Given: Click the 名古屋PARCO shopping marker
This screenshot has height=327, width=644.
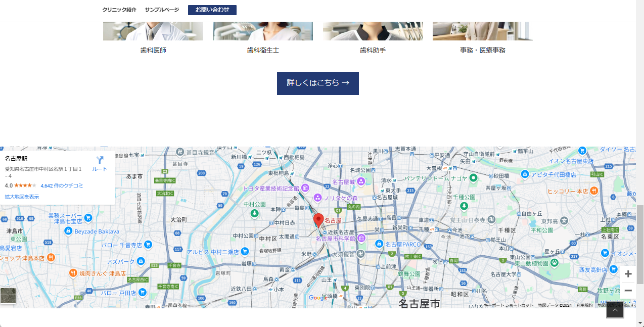Looking at the screenshot, I should coord(379,244).
